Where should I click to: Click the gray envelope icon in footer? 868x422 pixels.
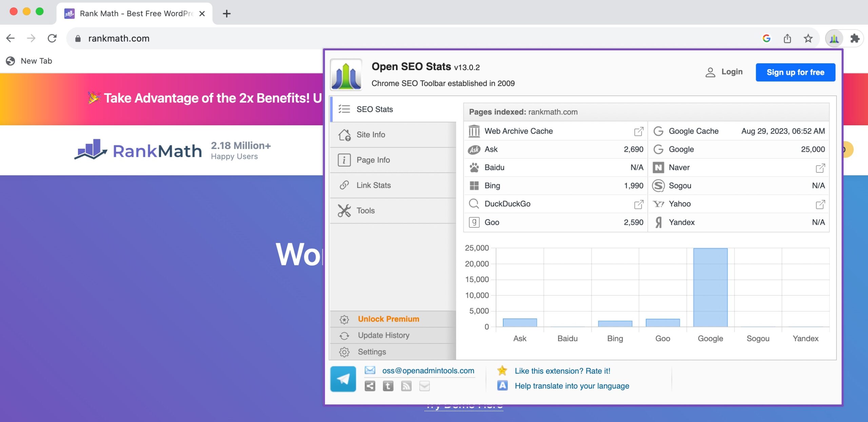click(425, 386)
